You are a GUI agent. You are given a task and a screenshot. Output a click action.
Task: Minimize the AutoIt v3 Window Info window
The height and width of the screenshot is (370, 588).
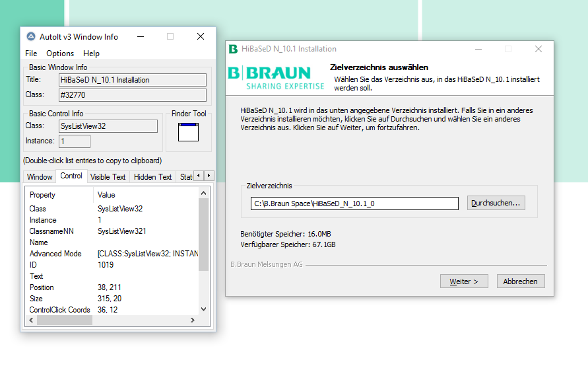click(x=141, y=36)
